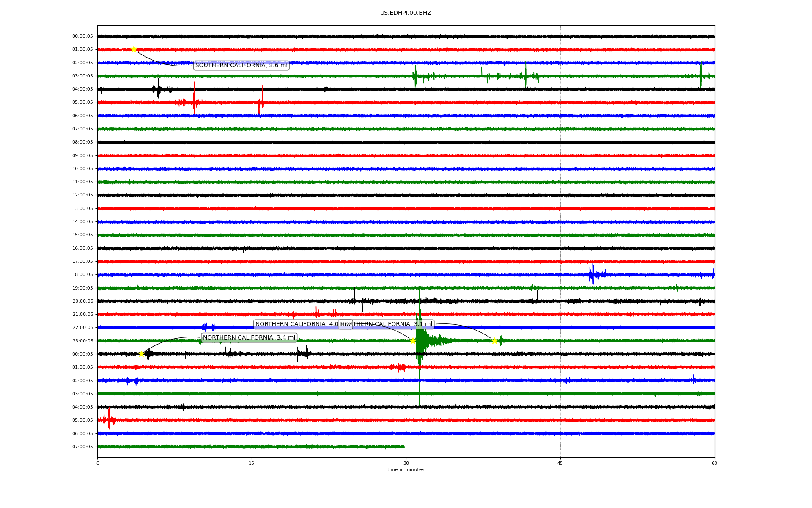Click the US.EDHPI.00.BHZ plot title
812x508 pixels.
tap(406, 13)
